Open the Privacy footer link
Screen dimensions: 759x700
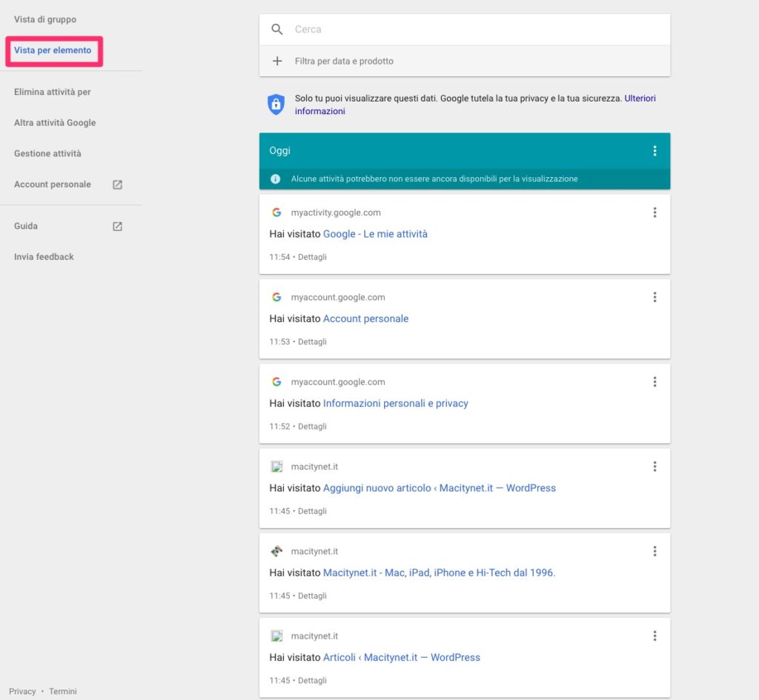click(x=22, y=691)
